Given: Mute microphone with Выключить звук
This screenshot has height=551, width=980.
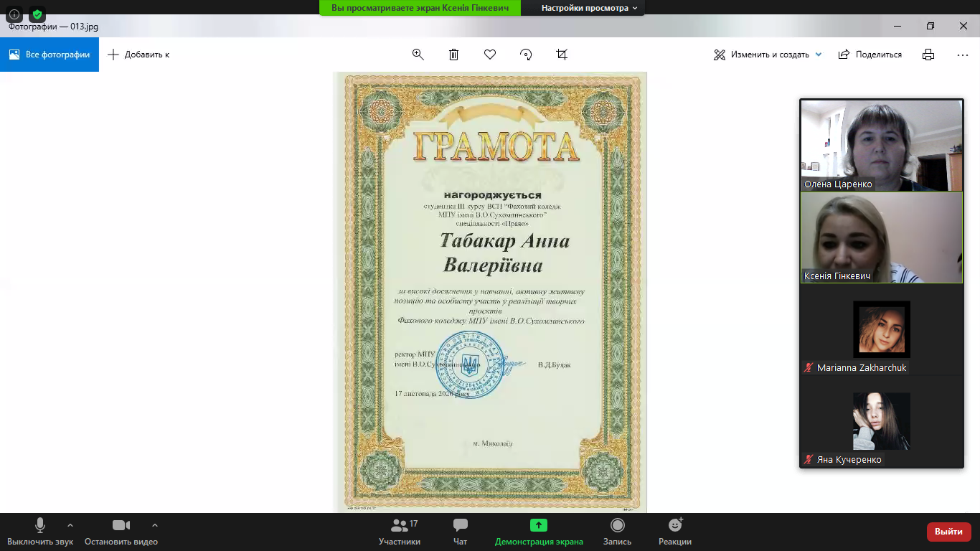Looking at the screenshot, I should 40,532.
